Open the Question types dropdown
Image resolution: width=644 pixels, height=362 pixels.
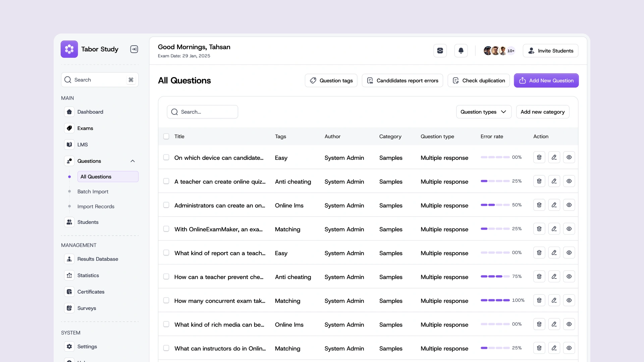pyautogui.click(x=483, y=112)
